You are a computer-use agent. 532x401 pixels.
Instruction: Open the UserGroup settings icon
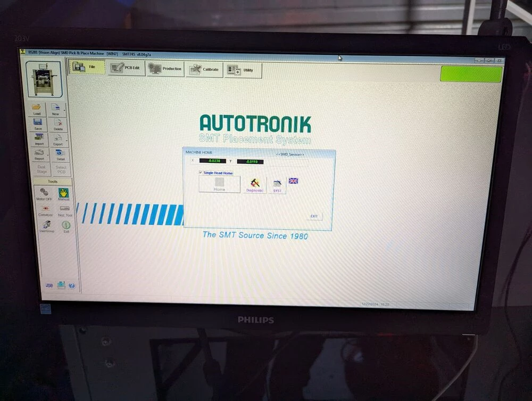47,226
